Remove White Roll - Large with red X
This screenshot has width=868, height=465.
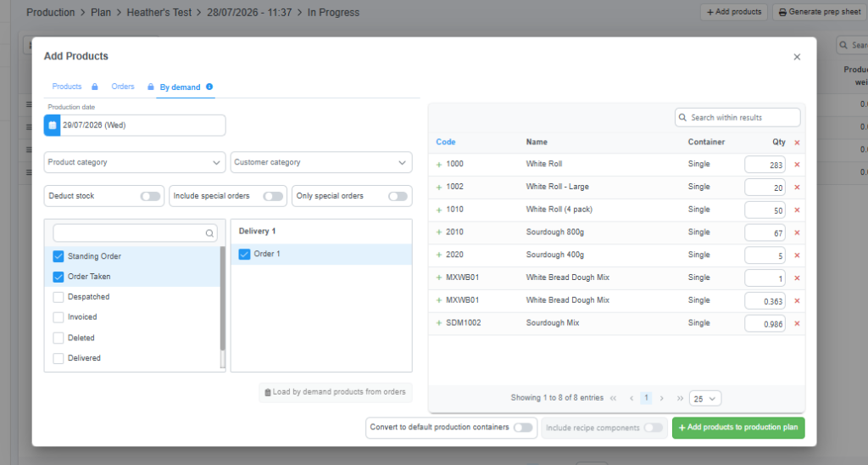[797, 188]
